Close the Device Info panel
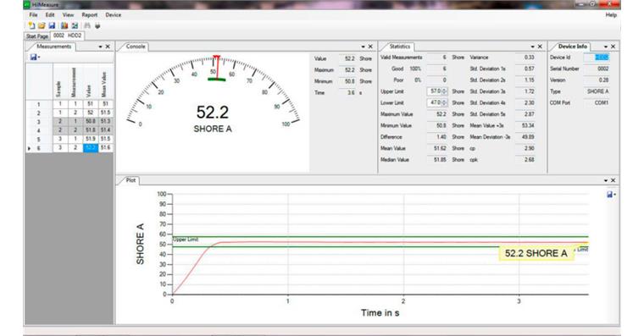 pyautogui.click(x=613, y=47)
